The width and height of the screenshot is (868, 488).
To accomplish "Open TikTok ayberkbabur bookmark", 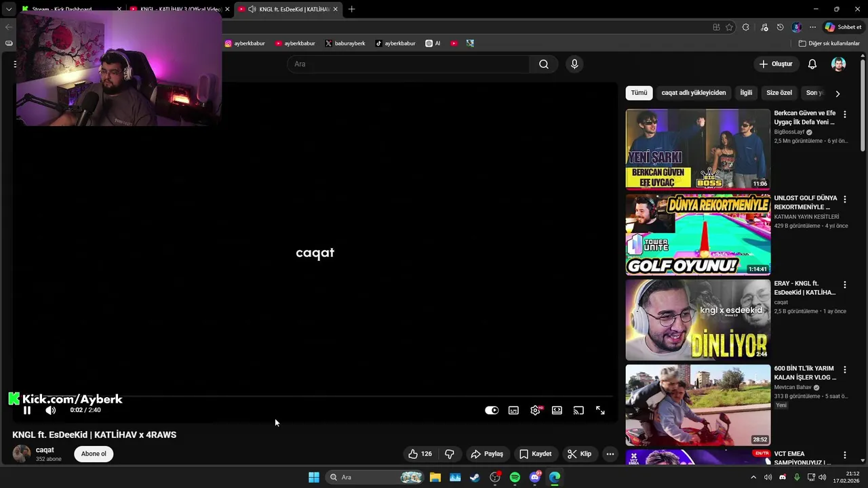I will pos(395,43).
